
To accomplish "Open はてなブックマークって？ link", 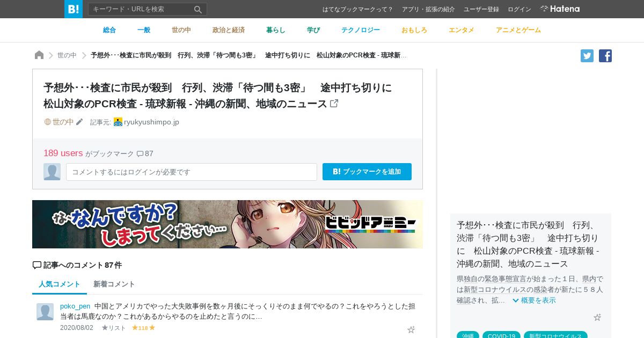I will click(358, 9).
